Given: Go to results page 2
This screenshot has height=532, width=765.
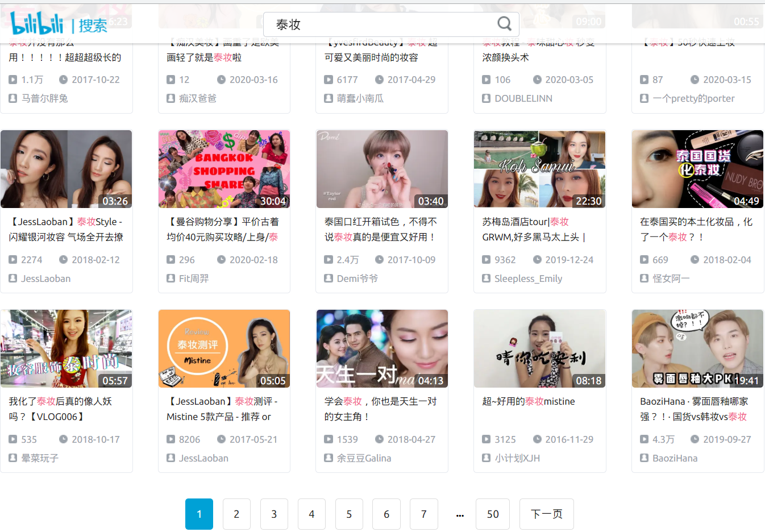Looking at the screenshot, I should [236, 514].
